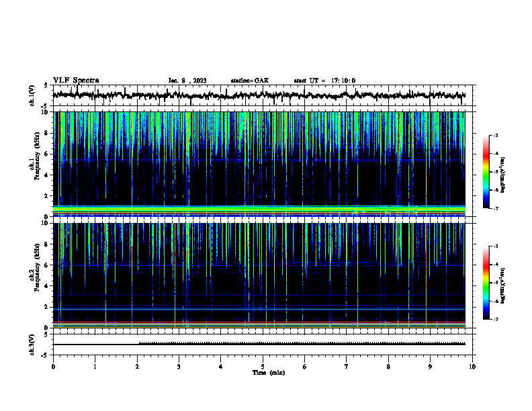Viewport: 532px width, 411px height.
Task: Click the Time (min) axis label
Action: [269, 373]
